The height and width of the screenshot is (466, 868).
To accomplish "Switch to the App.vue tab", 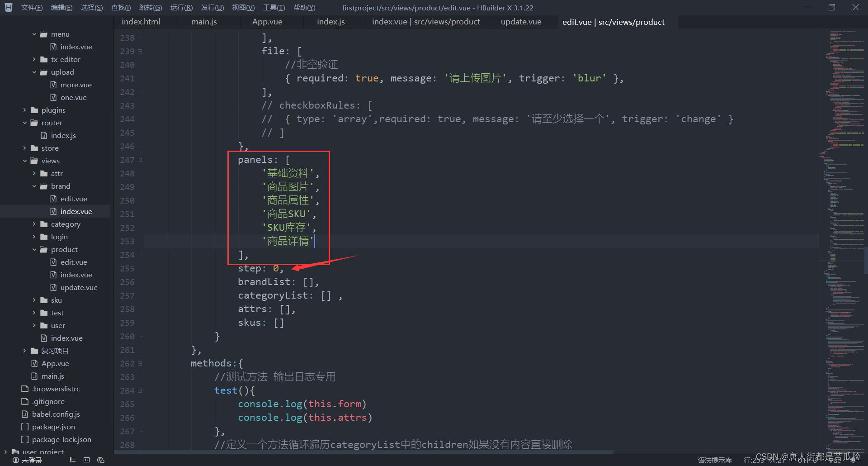I will point(267,22).
